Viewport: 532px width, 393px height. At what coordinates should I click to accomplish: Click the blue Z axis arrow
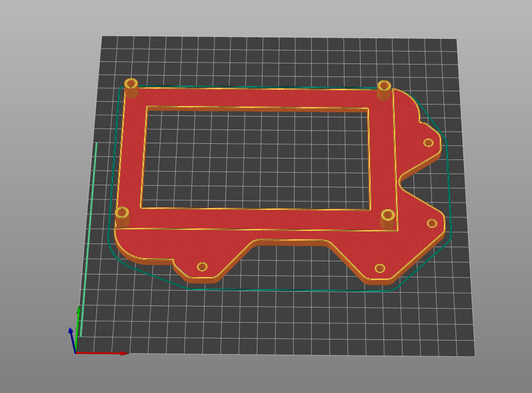point(72,340)
